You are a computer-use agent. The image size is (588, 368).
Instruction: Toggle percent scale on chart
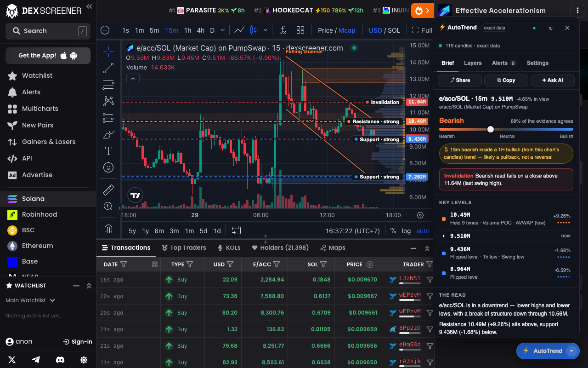click(x=393, y=231)
